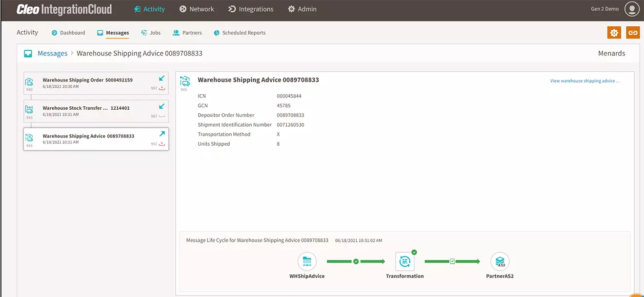Image resolution: width=644 pixels, height=297 pixels.
Task: Open the Activity top menu
Action: coord(149,9)
